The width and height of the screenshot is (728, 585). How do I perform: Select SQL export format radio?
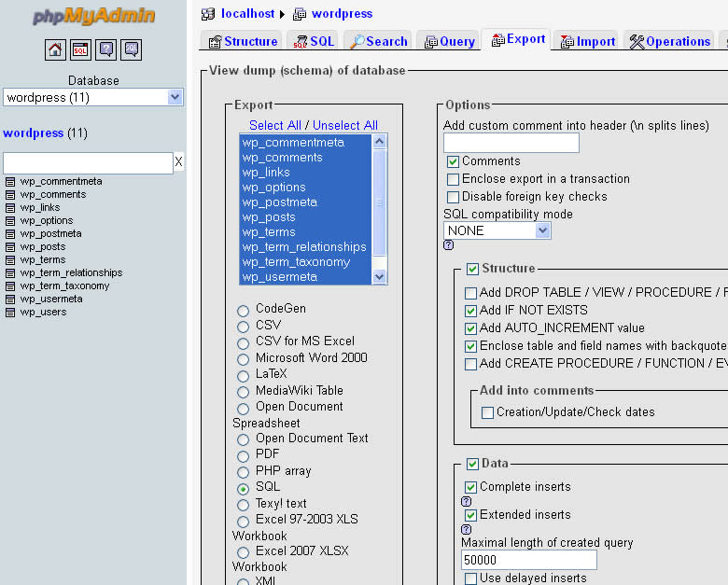click(244, 489)
